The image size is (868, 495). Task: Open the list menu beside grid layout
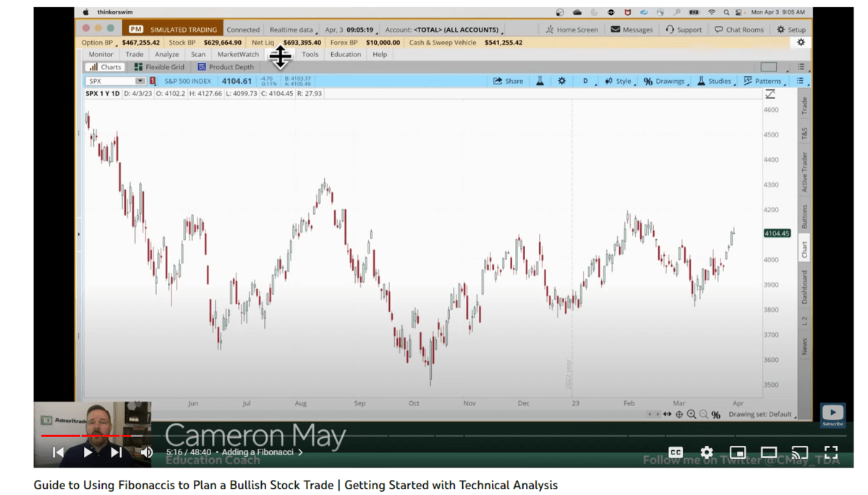tap(801, 67)
